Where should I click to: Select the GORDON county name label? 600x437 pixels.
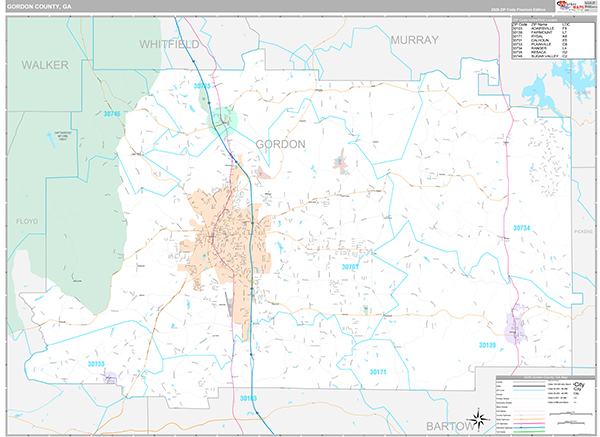point(280,144)
